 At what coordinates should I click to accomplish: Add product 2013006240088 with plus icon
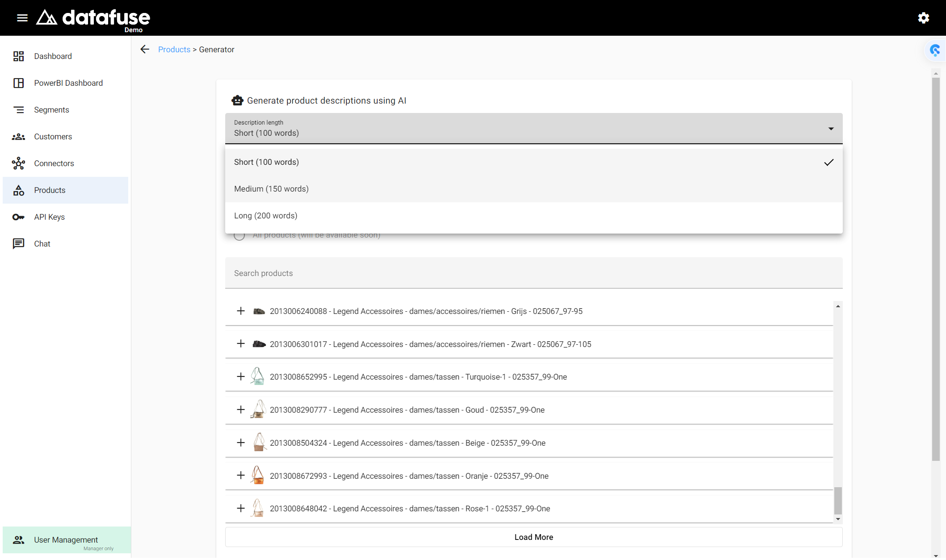pyautogui.click(x=241, y=311)
